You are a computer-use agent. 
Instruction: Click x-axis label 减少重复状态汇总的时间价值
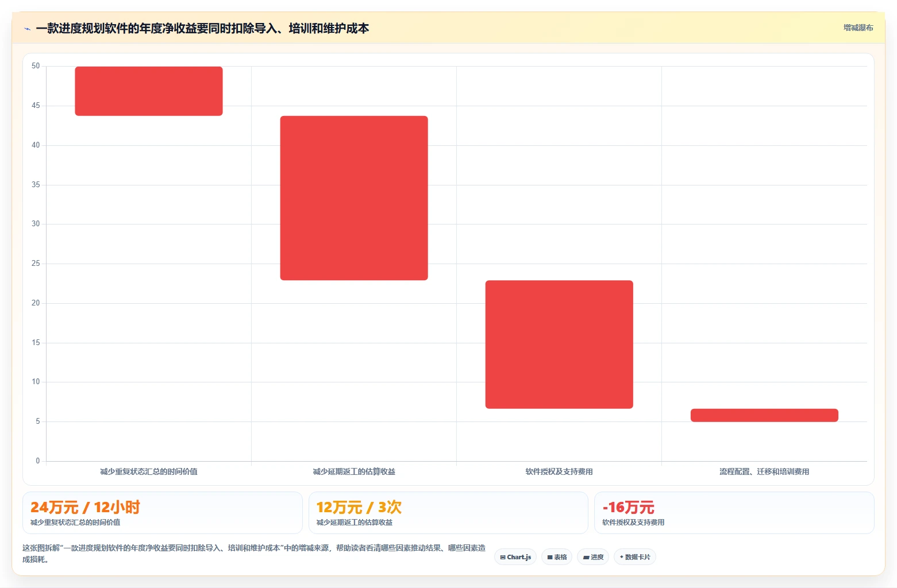tap(149, 471)
